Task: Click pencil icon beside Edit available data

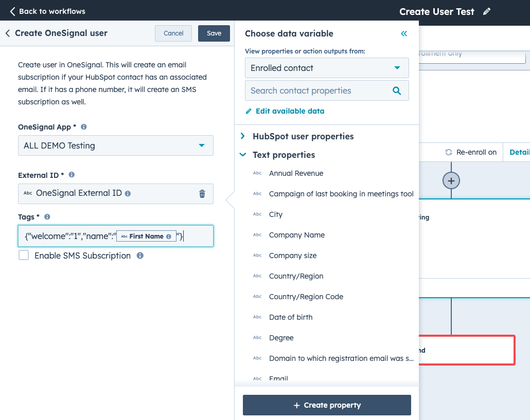Action: pyautogui.click(x=249, y=111)
